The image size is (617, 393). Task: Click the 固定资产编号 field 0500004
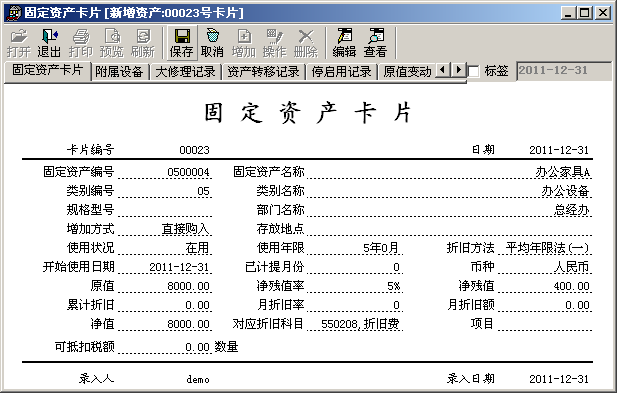165,172
